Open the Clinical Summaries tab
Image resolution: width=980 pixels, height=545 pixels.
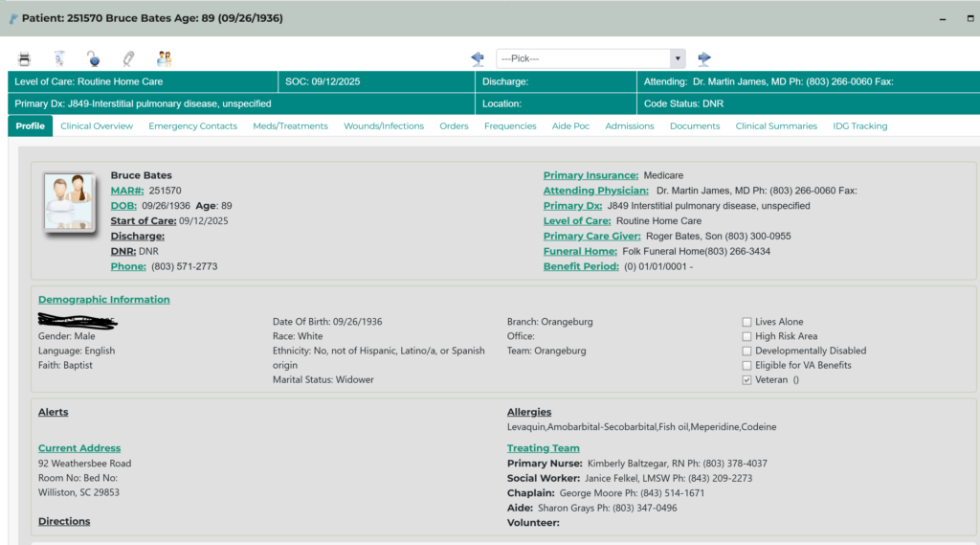(776, 125)
